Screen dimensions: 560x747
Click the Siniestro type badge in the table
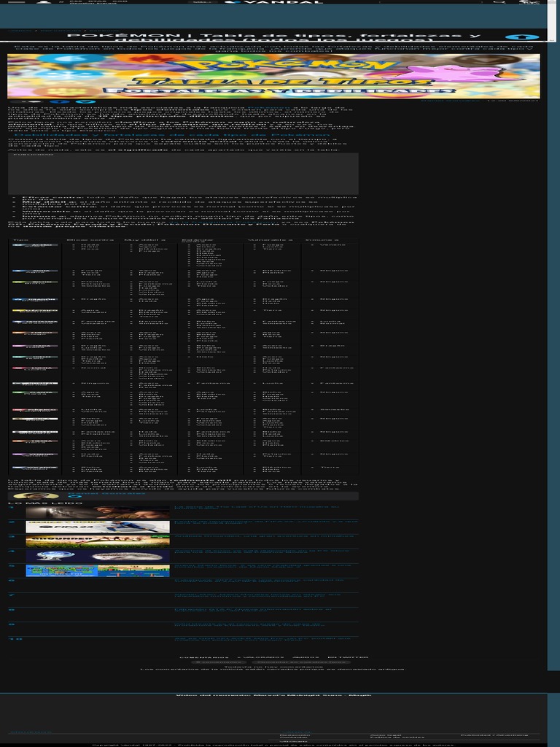35,432
